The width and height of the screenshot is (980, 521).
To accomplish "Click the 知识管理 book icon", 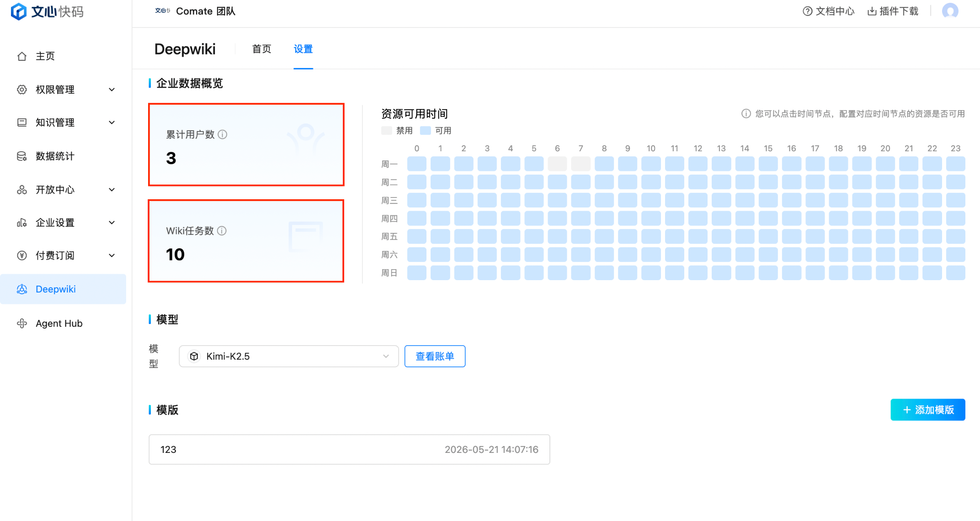I will point(22,122).
